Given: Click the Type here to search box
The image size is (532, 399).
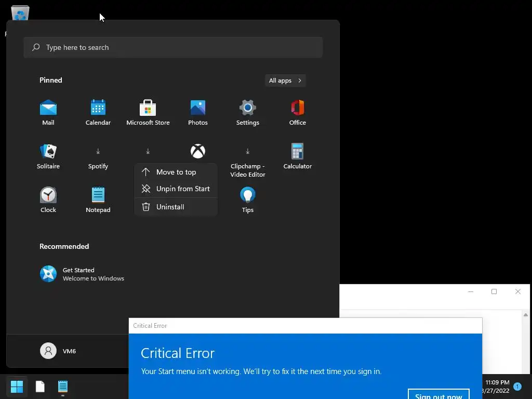Looking at the screenshot, I should (x=173, y=47).
